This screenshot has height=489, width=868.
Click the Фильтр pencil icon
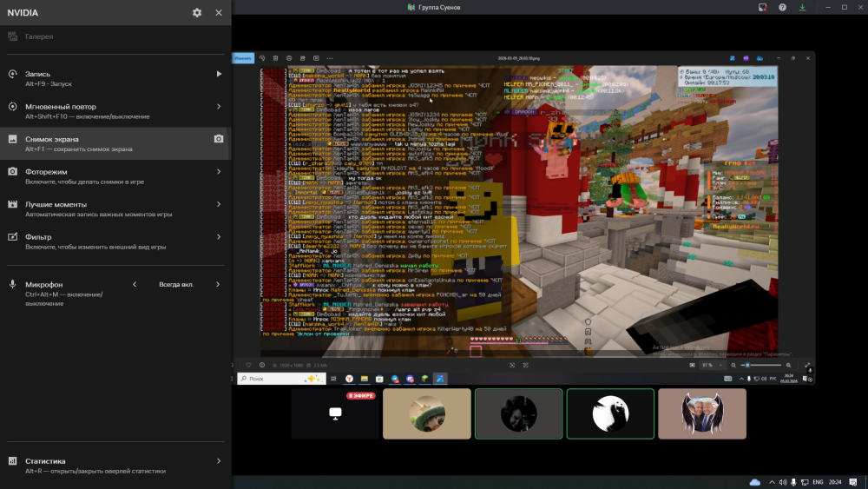click(x=13, y=237)
